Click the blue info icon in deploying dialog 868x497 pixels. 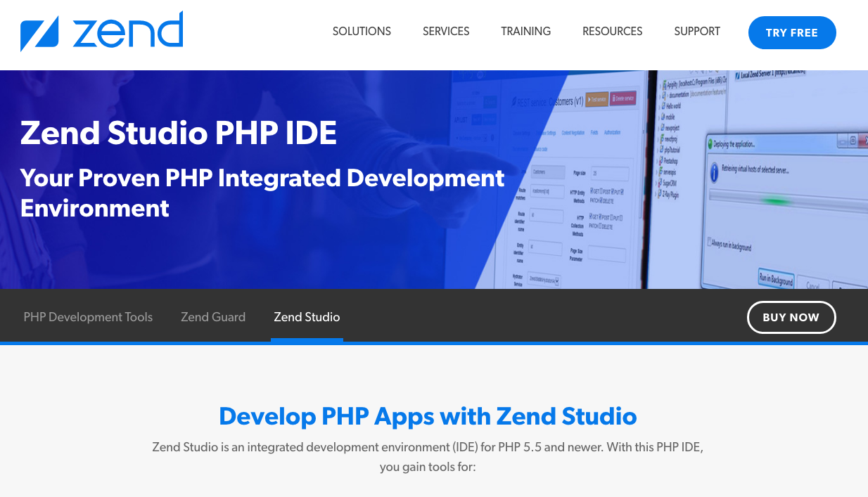click(713, 172)
